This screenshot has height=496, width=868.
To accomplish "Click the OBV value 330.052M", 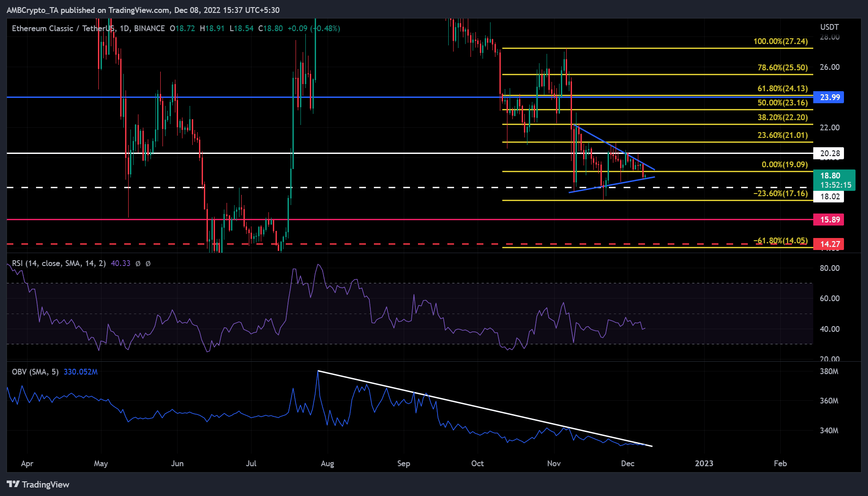I will [x=81, y=371].
